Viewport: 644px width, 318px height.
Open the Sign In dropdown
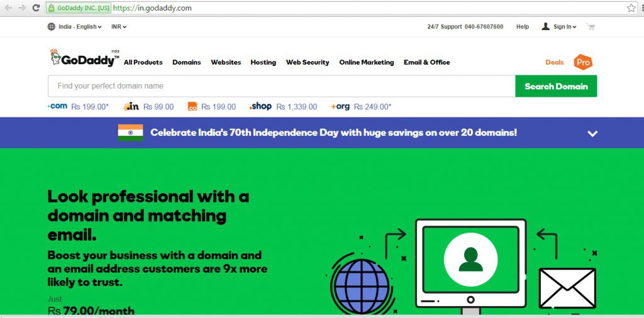tap(565, 26)
